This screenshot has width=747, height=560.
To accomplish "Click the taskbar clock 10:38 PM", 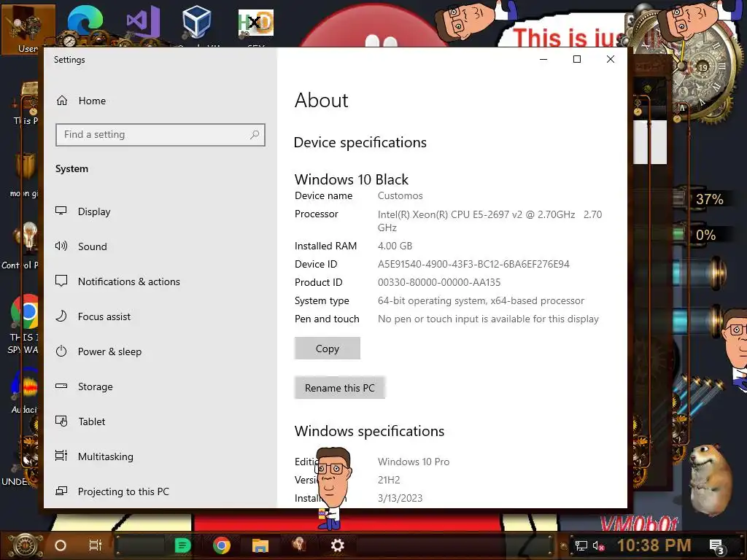I will 654,545.
